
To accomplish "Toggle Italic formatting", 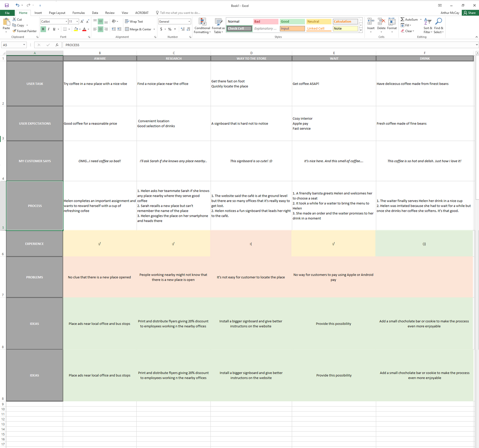I will pyautogui.click(x=49, y=29).
